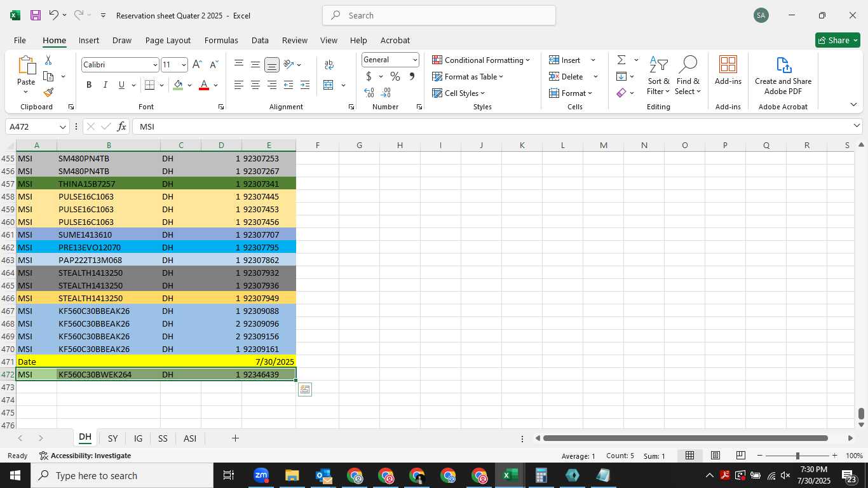Undo the last action
The height and width of the screenshot is (488, 868).
click(x=53, y=15)
